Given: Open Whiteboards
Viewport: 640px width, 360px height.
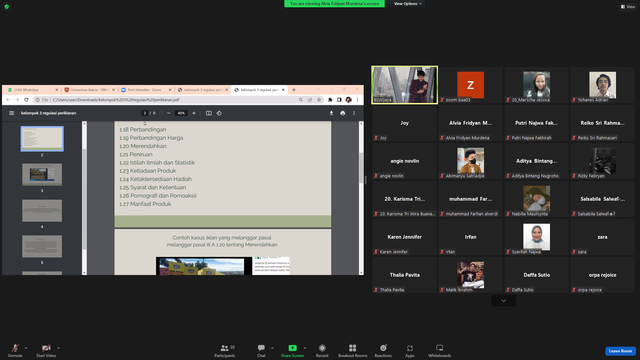Looking at the screenshot, I should coord(440,350).
